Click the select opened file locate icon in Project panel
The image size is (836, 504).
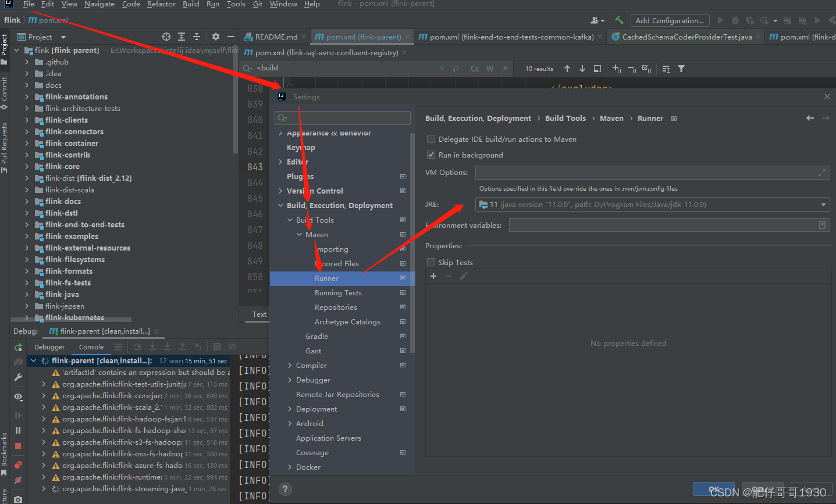166,37
